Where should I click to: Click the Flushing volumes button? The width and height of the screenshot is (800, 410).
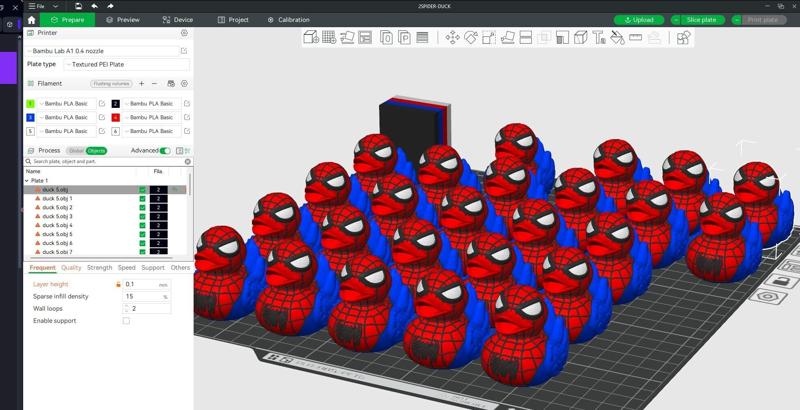[x=111, y=84]
